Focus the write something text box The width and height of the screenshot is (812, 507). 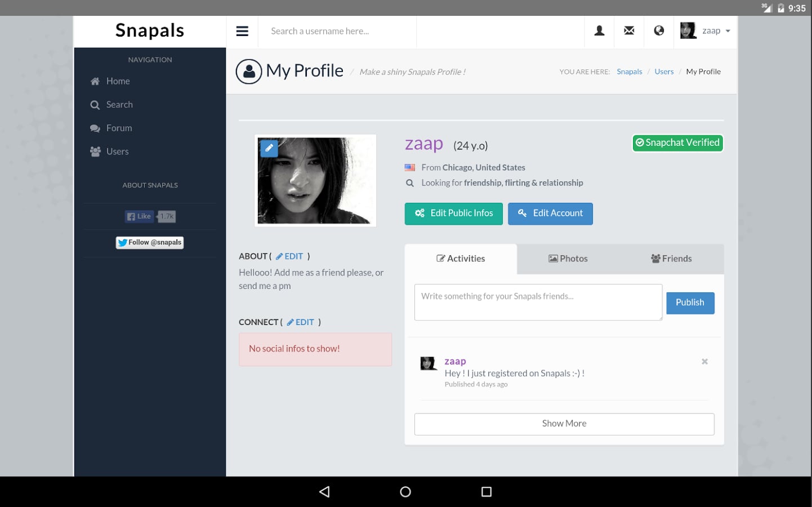pyautogui.click(x=538, y=303)
